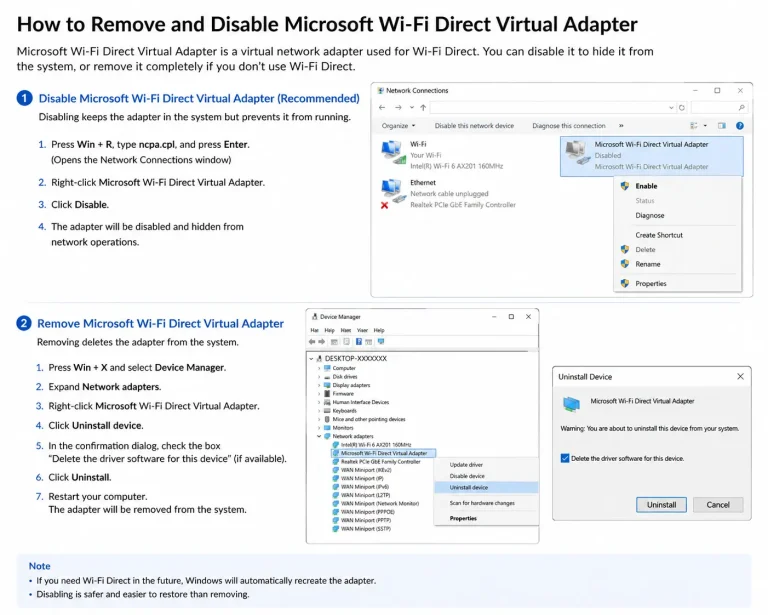
Task: Click Disable this network device
Action: coord(474,126)
